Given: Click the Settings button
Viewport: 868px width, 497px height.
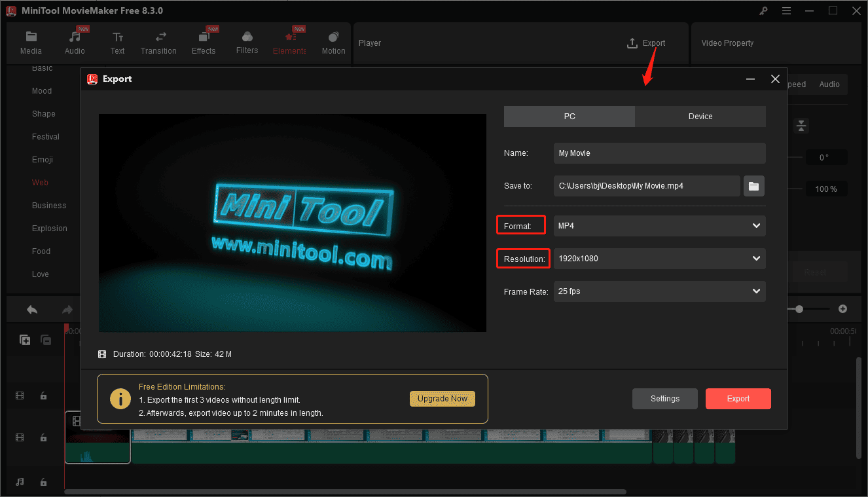Looking at the screenshot, I should click(x=665, y=399).
